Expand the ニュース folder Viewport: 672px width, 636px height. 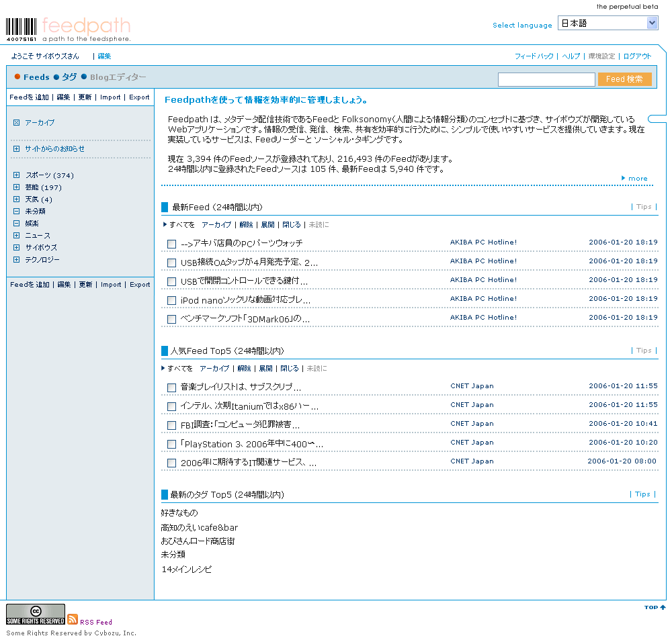(16, 235)
